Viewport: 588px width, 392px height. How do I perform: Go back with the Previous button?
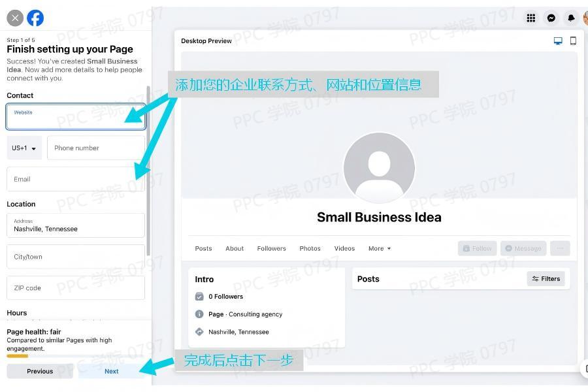(x=40, y=371)
